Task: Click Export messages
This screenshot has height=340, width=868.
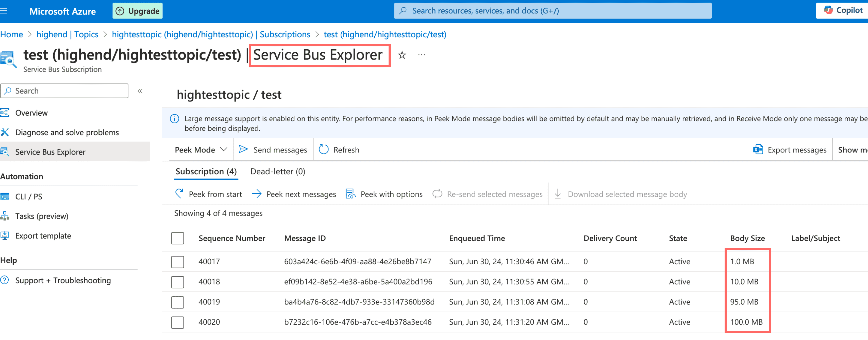Action: coord(790,149)
